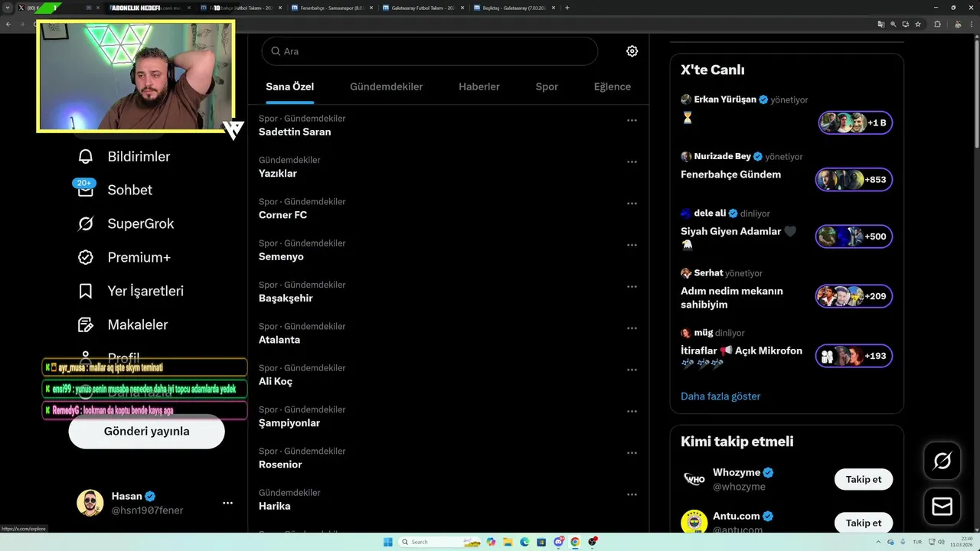Screen dimensions: 980x551
Task: Switch to the Haberler tab
Action: [479, 86]
